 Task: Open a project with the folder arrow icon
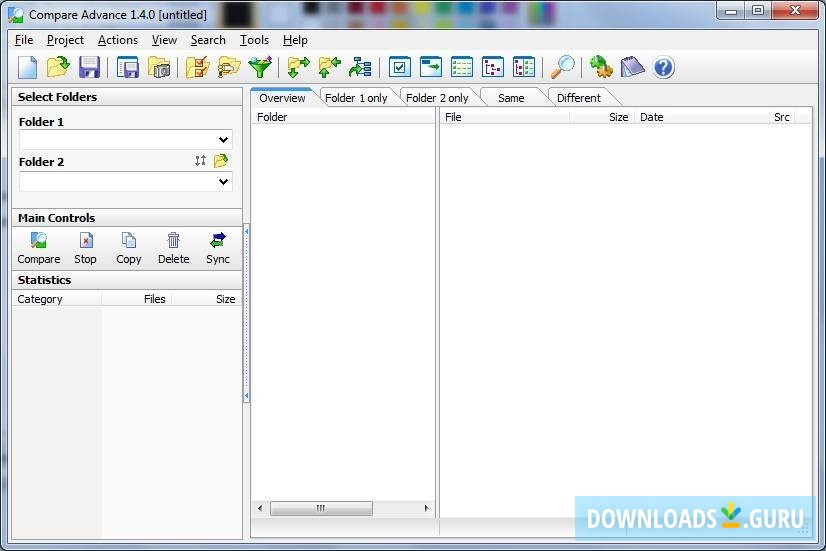click(x=58, y=67)
